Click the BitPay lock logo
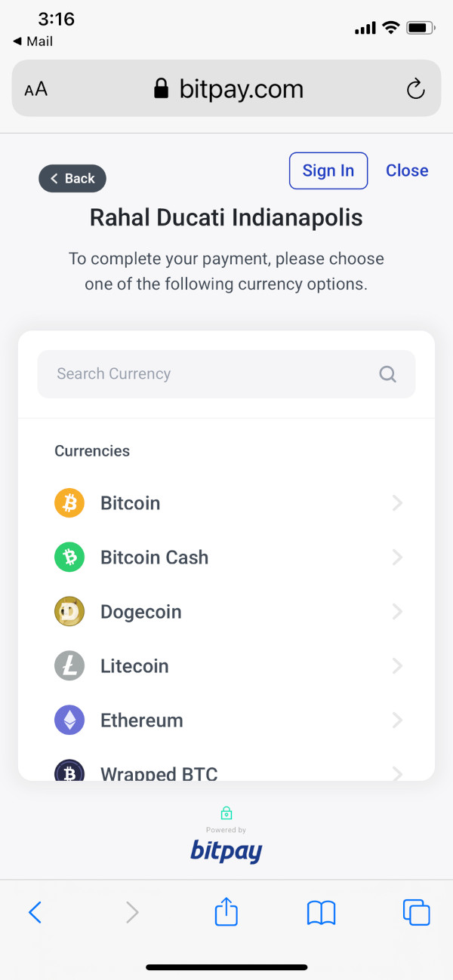The height and width of the screenshot is (980, 453). click(x=226, y=813)
